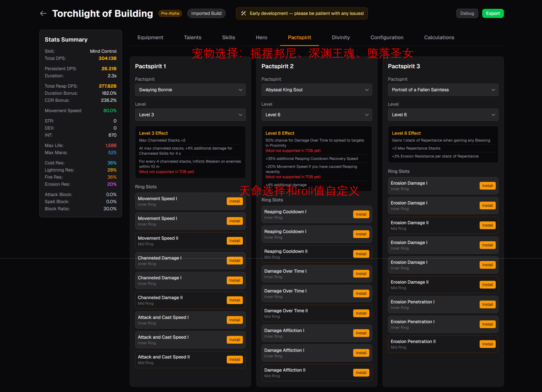Image resolution: width=542 pixels, height=392 pixels.
Task: Click the tools icon in development notice
Action: coord(244,13)
